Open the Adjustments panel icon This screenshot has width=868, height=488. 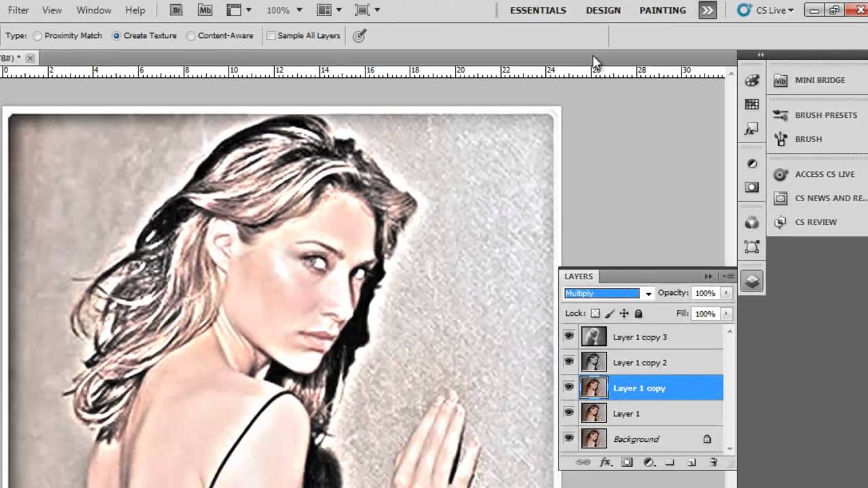point(751,164)
